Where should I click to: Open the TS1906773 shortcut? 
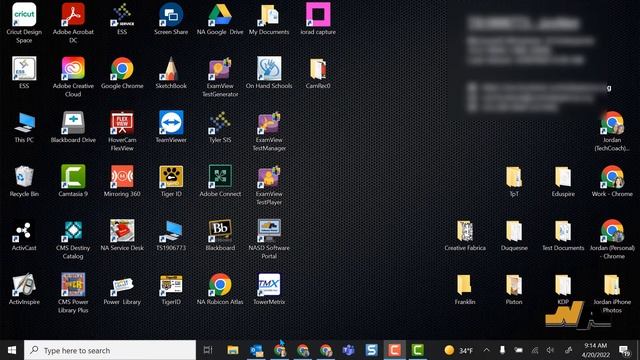tap(171, 235)
